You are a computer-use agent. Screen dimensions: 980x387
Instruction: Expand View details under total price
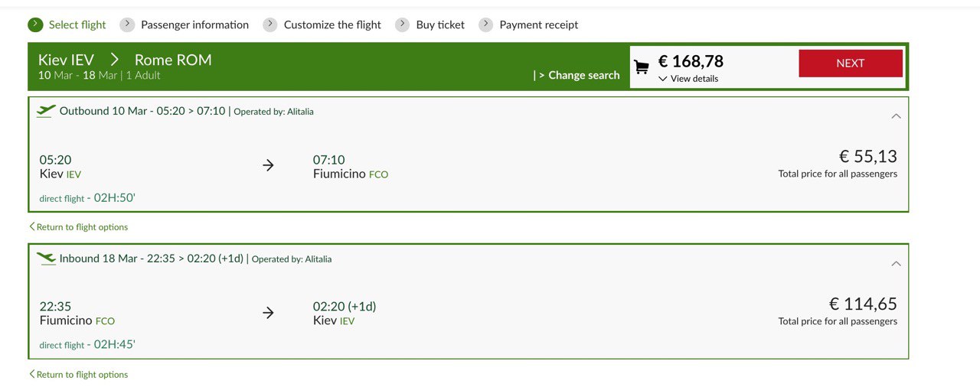point(688,79)
